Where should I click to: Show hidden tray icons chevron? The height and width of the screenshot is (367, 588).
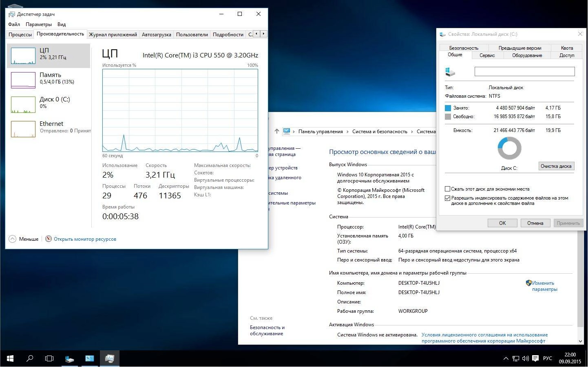click(506, 358)
